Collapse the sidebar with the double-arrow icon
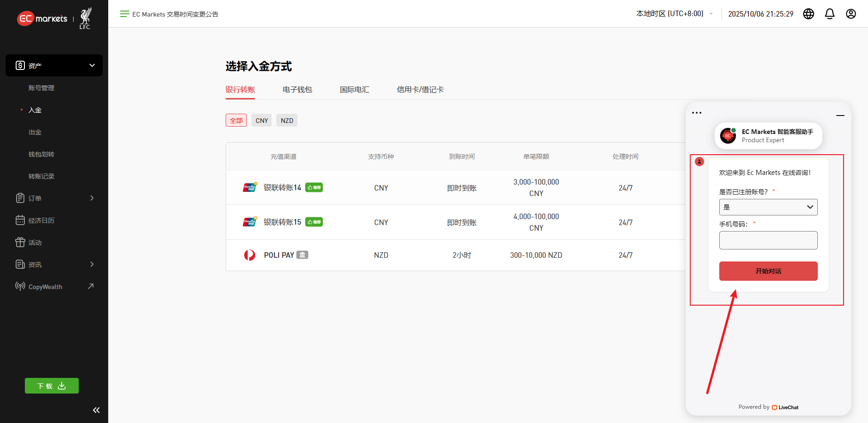This screenshot has height=423, width=868. pyautogui.click(x=96, y=410)
